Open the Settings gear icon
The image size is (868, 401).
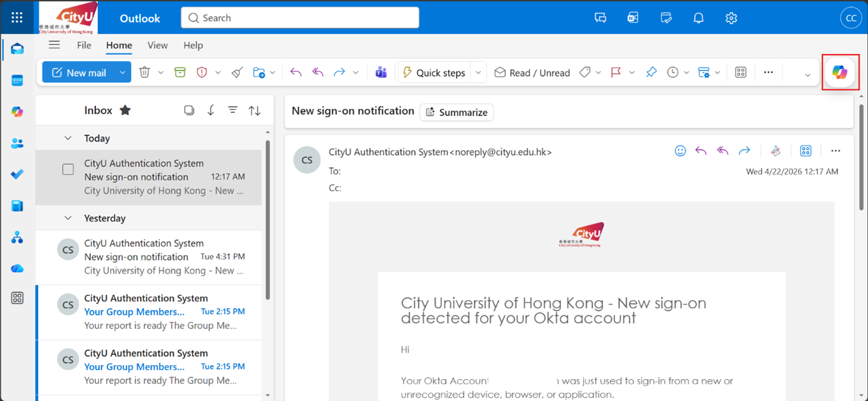(x=731, y=18)
